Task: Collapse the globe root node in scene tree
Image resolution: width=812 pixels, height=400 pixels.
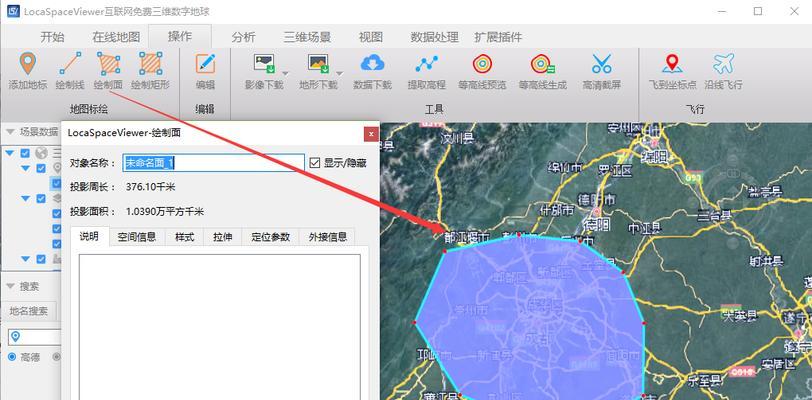Action: click(10, 153)
